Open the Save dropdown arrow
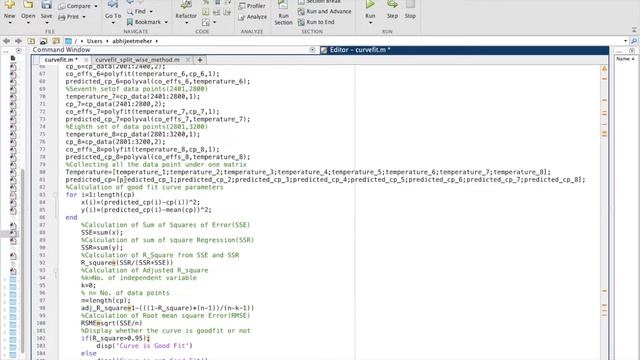 (46, 23)
